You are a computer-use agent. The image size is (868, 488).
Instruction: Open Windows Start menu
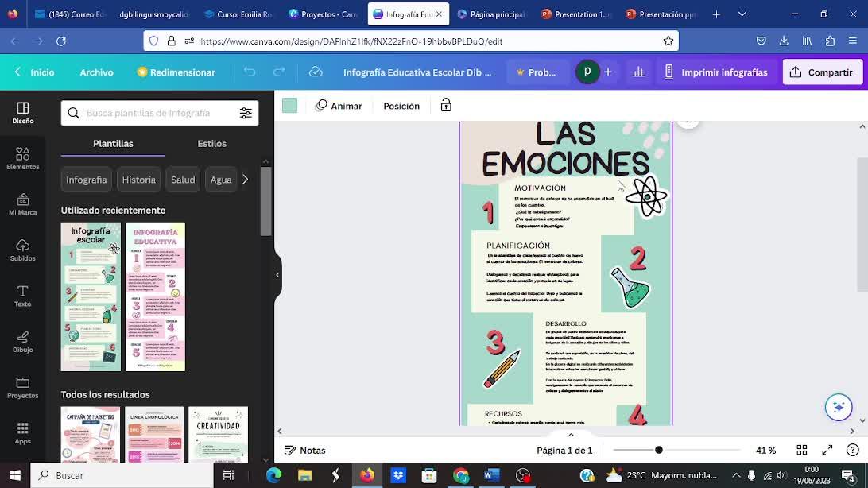point(15,475)
